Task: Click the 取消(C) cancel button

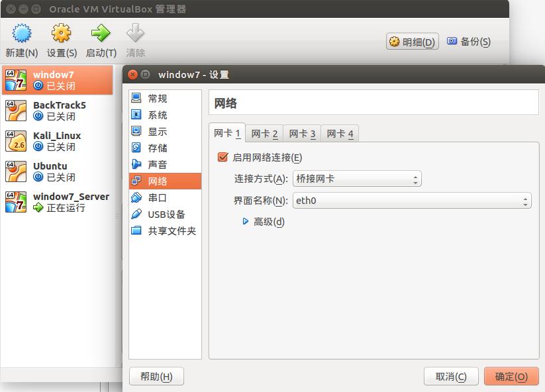Action: [x=451, y=376]
